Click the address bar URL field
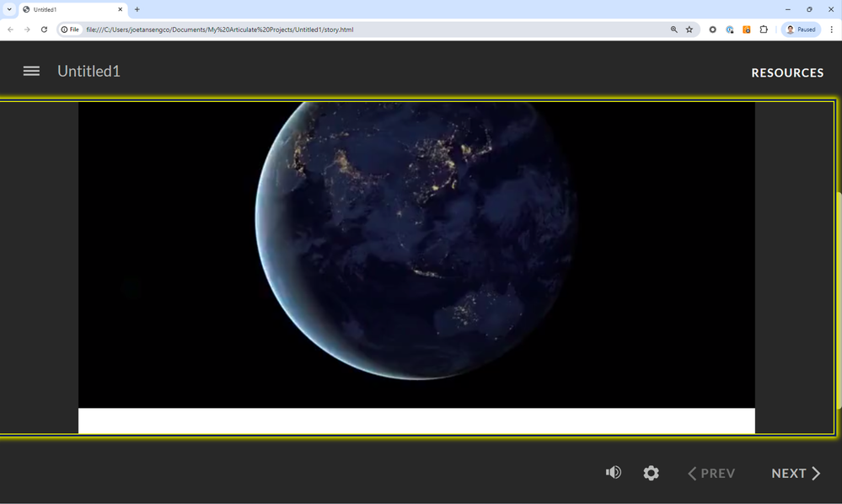Image resolution: width=842 pixels, height=504 pixels. click(x=337, y=29)
